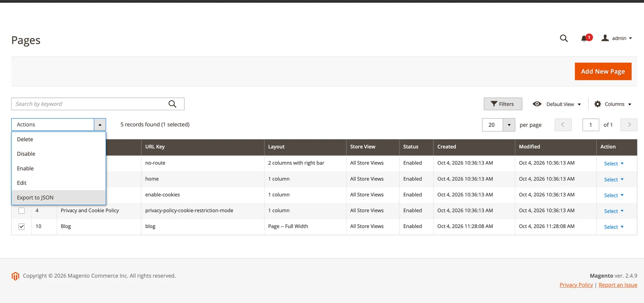Collapse the Actions dropdown
The height and width of the screenshot is (303, 644).
(100, 125)
